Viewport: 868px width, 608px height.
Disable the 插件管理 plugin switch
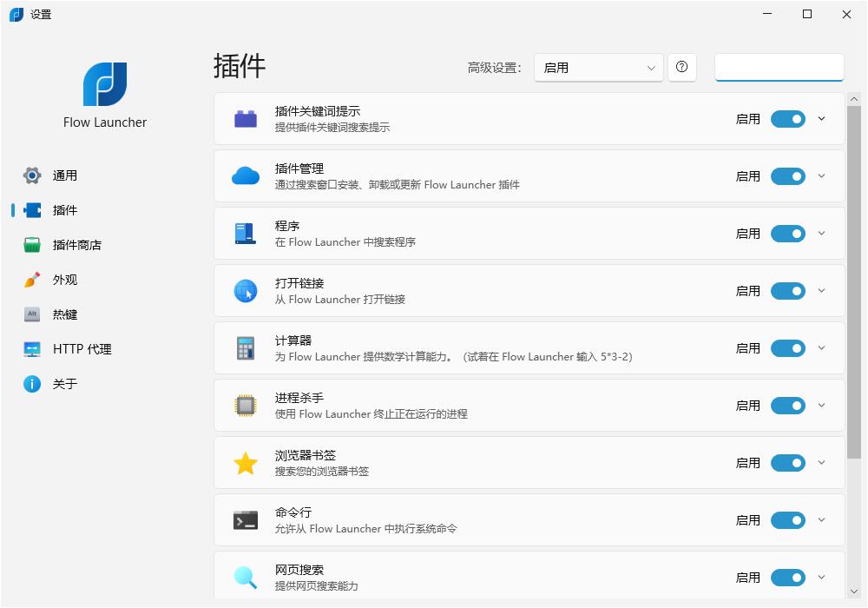pos(788,176)
